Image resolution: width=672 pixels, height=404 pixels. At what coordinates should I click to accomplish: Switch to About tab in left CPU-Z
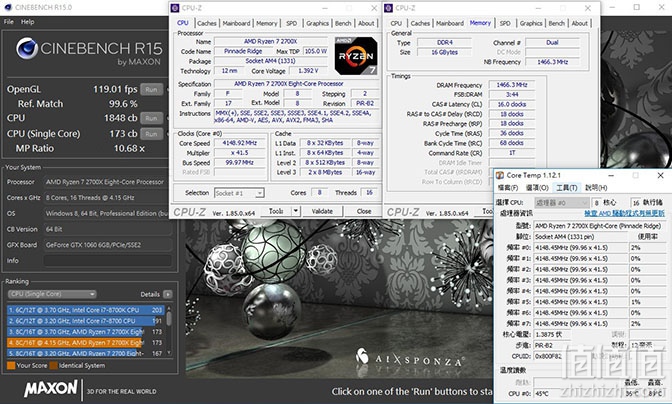point(366,23)
